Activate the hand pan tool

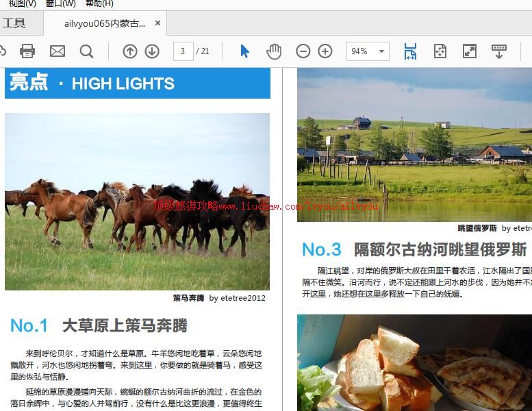[274, 51]
